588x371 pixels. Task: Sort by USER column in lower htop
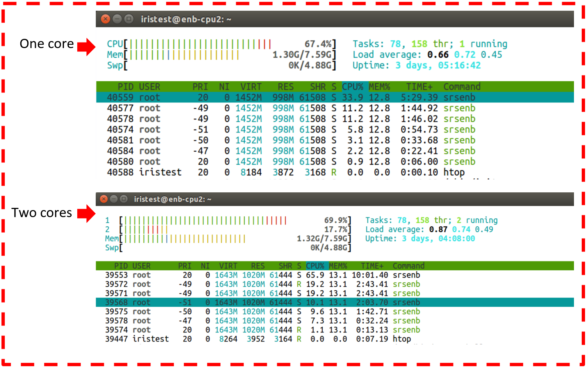(142, 266)
